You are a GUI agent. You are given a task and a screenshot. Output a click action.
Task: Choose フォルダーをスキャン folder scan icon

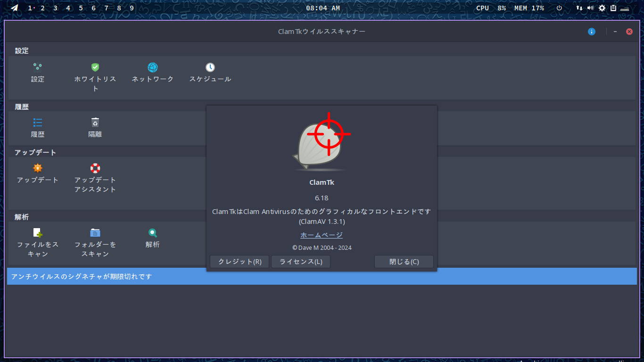[95, 233]
